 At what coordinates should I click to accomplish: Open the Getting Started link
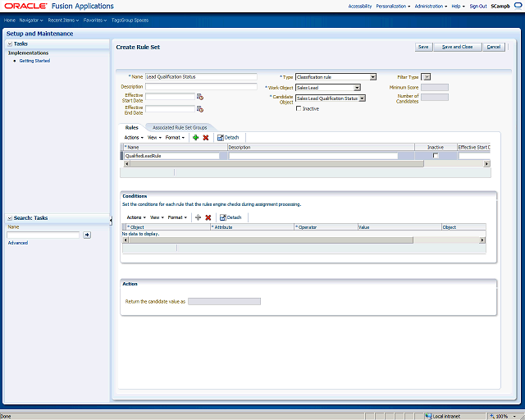click(34, 61)
